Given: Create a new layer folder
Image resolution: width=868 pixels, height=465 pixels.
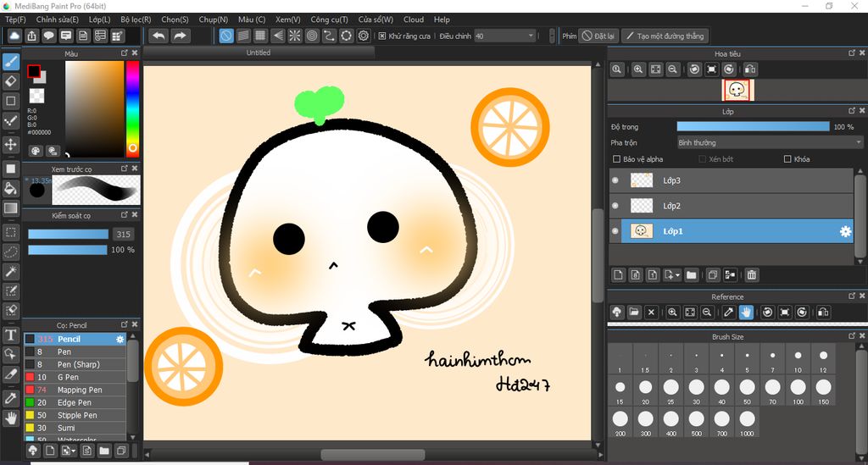Looking at the screenshot, I should point(692,274).
